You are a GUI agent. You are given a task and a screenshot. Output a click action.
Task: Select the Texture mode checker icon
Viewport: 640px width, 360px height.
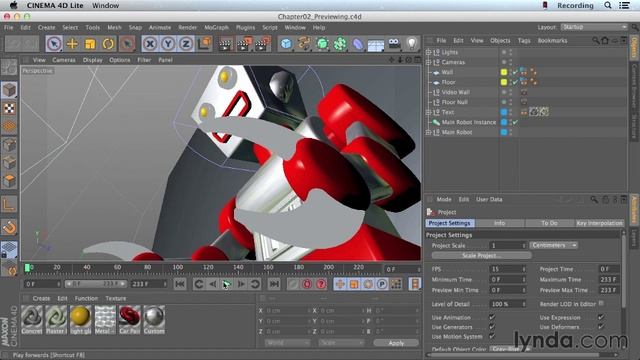9,108
